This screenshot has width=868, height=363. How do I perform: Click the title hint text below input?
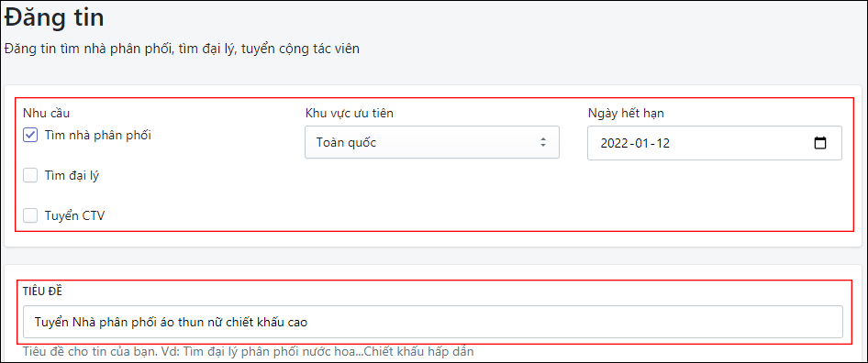pyautogui.click(x=248, y=351)
